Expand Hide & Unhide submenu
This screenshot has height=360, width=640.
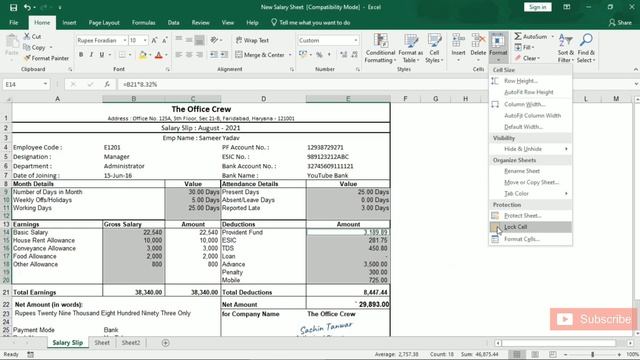click(530, 149)
